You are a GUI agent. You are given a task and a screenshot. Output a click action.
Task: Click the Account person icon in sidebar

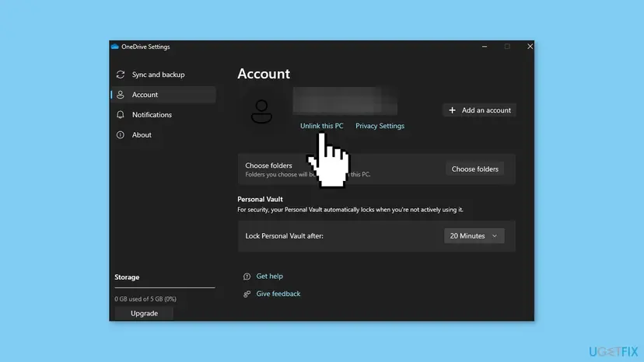coord(121,95)
